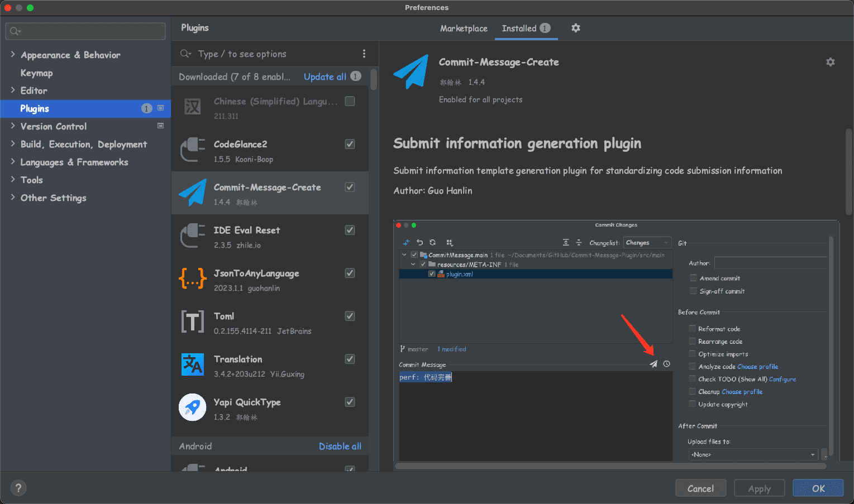Select the Yapi QuickType plugin name
This screenshot has height=504, width=854.
tap(247, 402)
